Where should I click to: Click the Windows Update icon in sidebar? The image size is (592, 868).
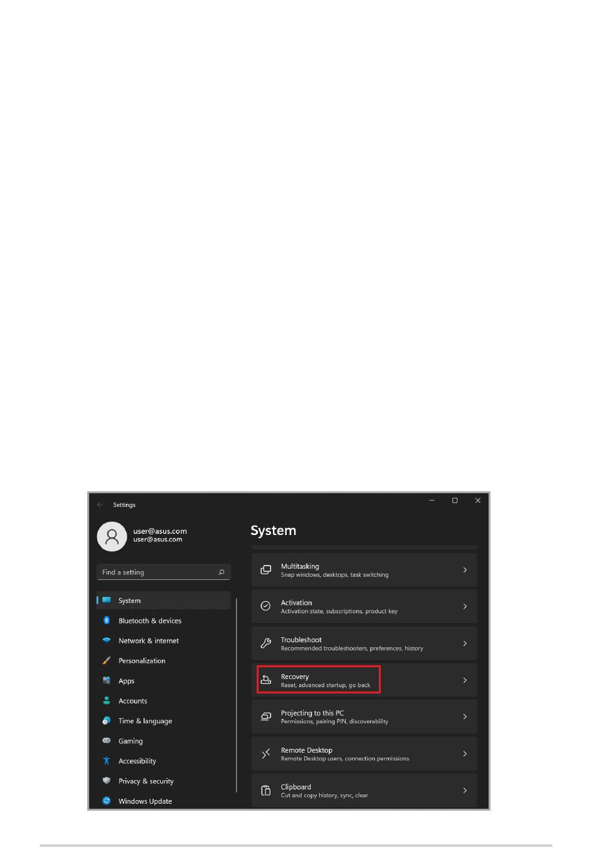point(107,801)
